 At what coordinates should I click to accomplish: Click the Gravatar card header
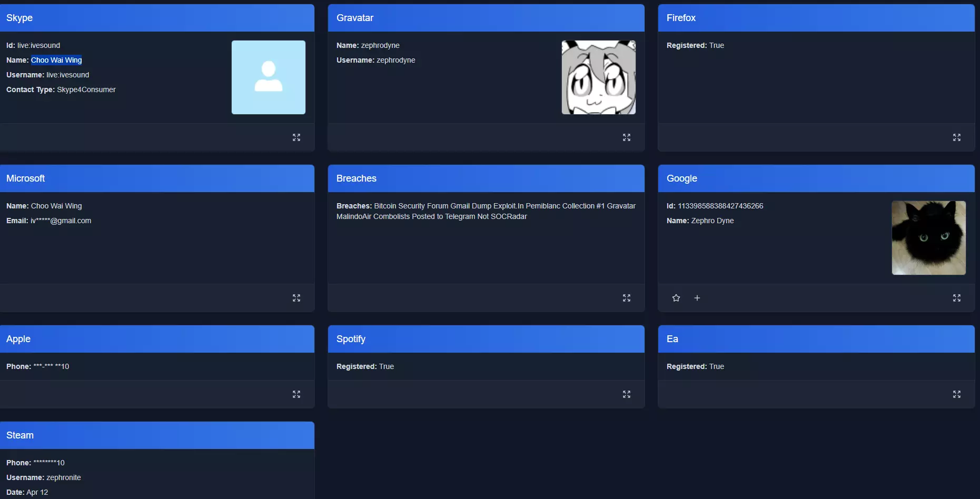(x=486, y=18)
